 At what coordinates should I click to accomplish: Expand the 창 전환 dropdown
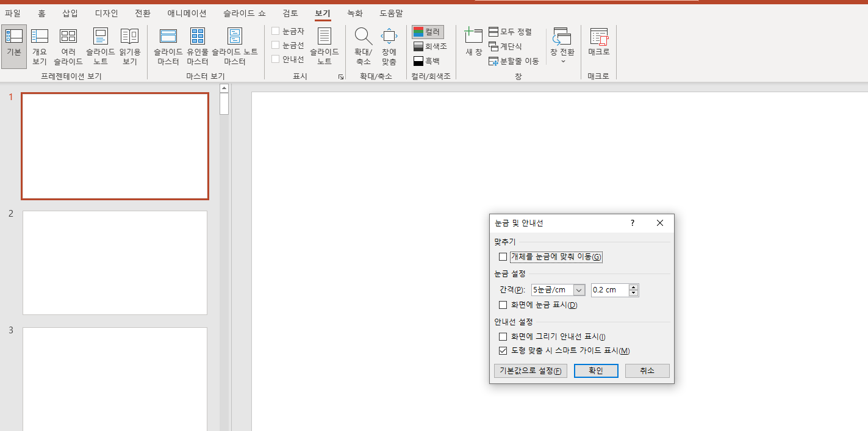(x=561, y=60)
